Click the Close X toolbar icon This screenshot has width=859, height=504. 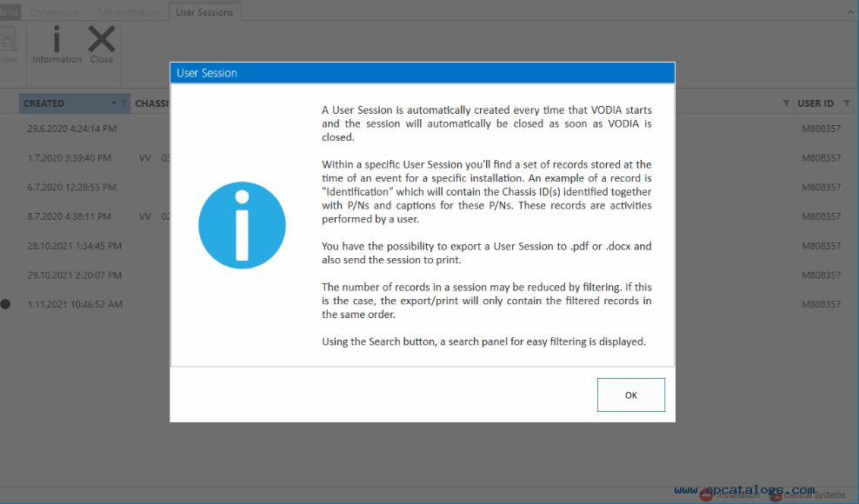point(102,45)
